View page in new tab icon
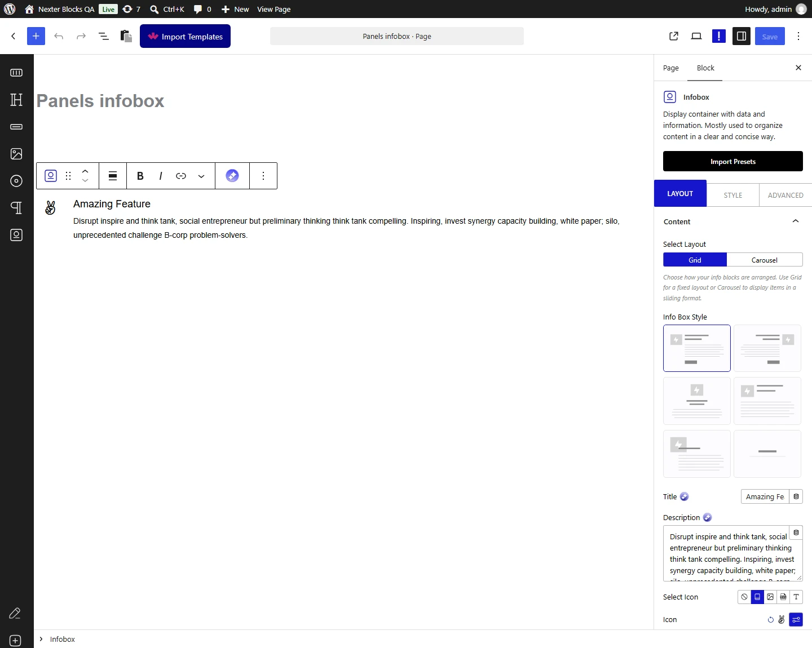812x648 pixels. point(674,36)
